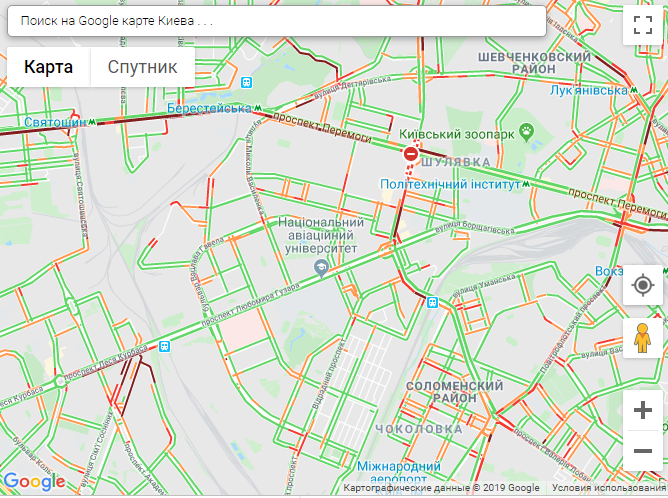The height and width of the screenshot is (498, 668).
Task: Click the road closure marker at Шулявка
Action: [411, 153]
